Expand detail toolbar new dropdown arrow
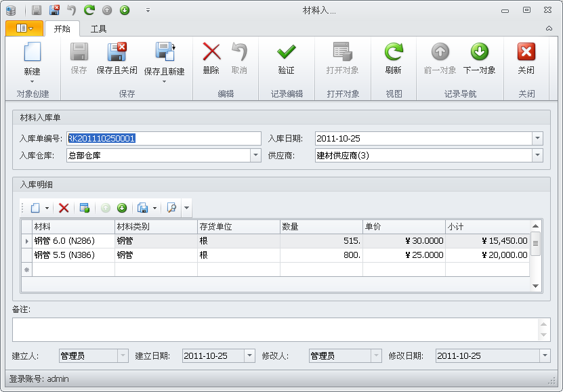 (x=47, y=208)
